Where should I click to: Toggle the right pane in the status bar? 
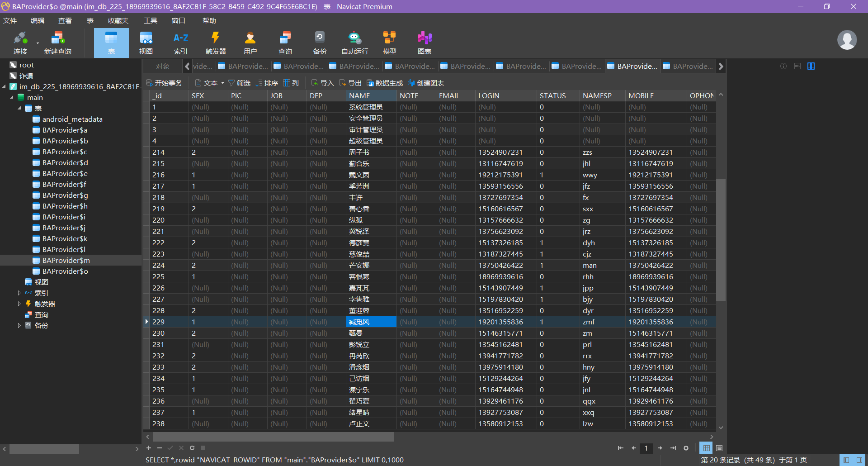[x=859, y=460]
